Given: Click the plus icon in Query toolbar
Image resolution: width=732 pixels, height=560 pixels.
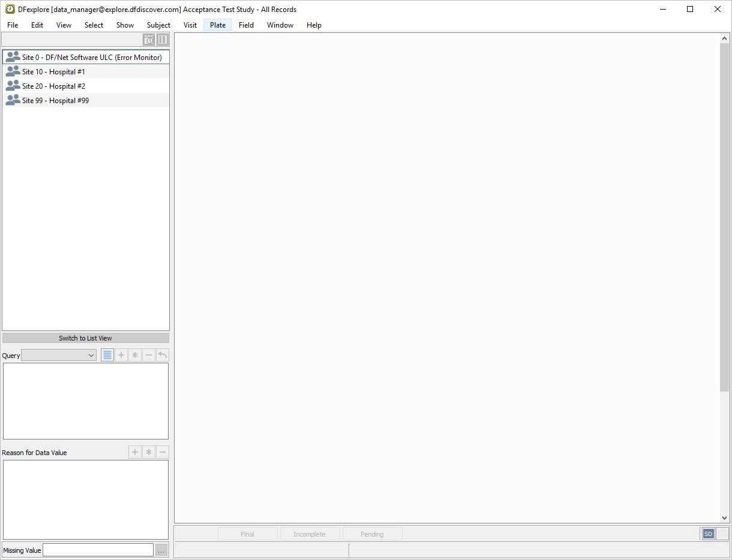Looking at the screenshot, I should [121, 355].
